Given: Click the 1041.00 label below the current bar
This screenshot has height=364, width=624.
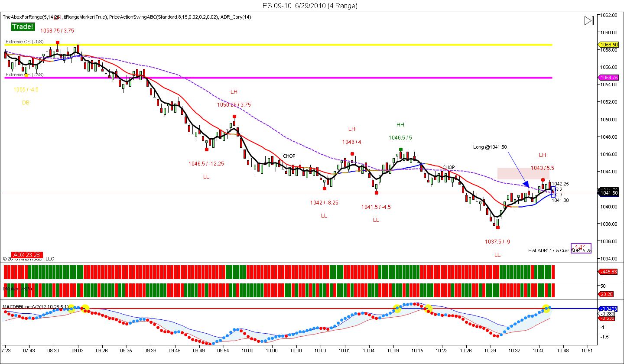Looking at the screenshot, I should [x=560, y=200].
